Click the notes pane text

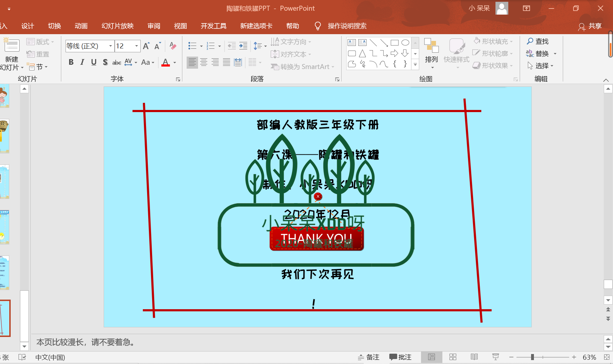[87, 342]
